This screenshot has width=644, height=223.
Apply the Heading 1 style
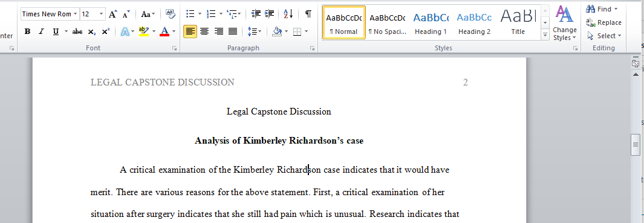pos(431,22)
